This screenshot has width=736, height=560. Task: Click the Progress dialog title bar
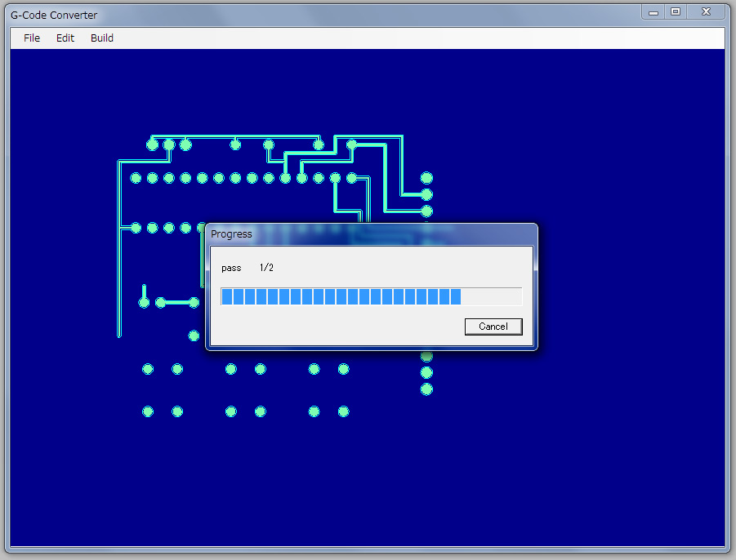tap(372, 234)
